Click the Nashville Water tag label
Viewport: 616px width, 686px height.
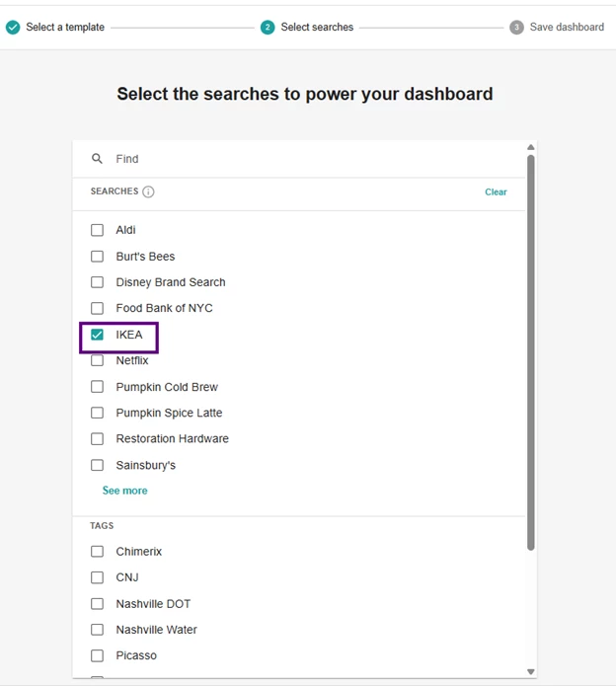point(156,630)
